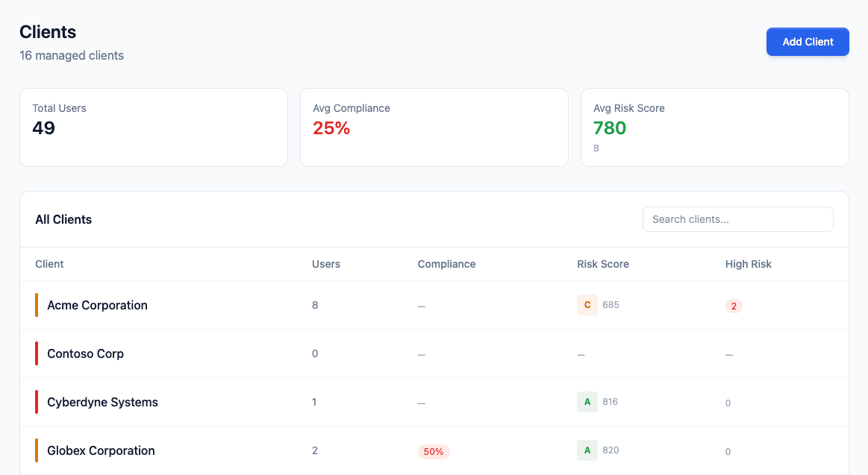The width and height of the screenshot is (868, 475).
Task: Click Acme's high risk count badge 2
Action: click(x=734, y=306)
